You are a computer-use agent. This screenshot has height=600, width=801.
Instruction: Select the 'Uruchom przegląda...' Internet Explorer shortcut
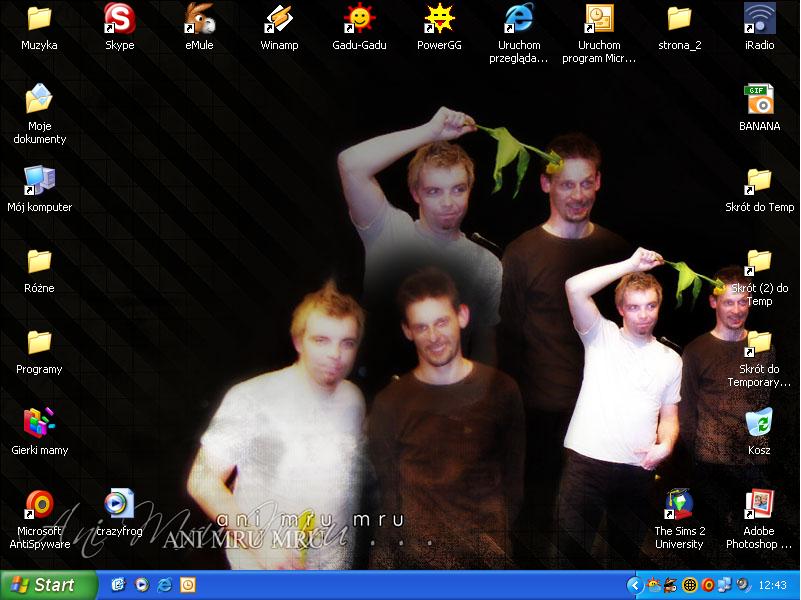(519, 33)
